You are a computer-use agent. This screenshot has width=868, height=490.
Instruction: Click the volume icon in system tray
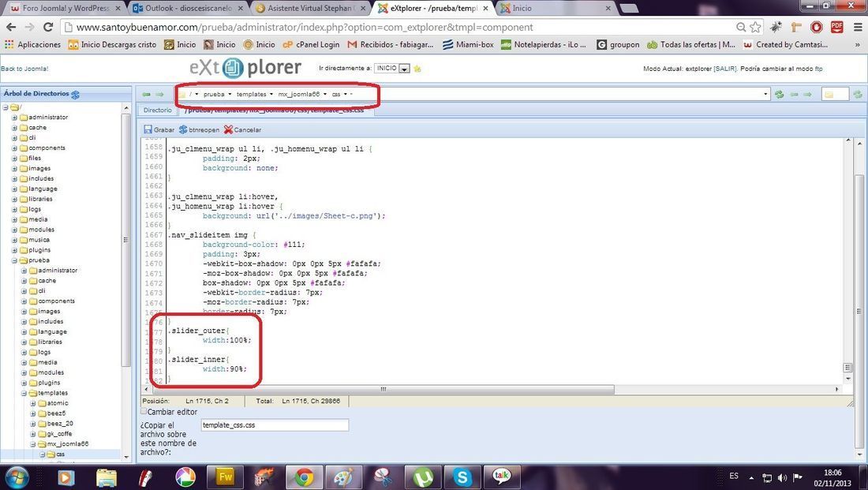[x=782, y=477]
